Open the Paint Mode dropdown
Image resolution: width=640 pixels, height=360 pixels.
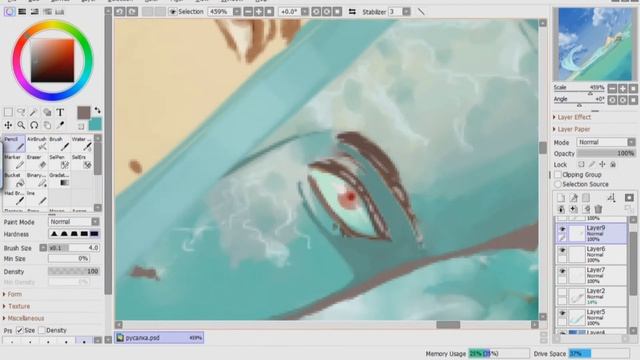[95, 222]
